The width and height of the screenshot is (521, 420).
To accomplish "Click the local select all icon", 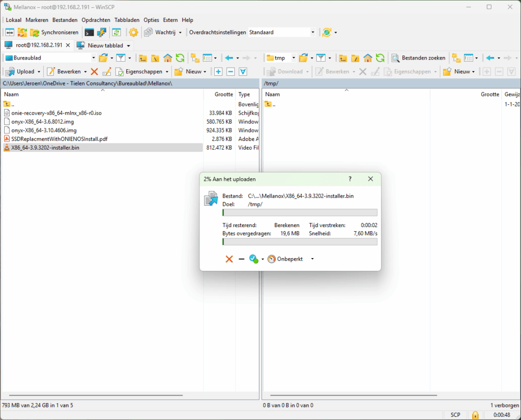I will (243, 71).
